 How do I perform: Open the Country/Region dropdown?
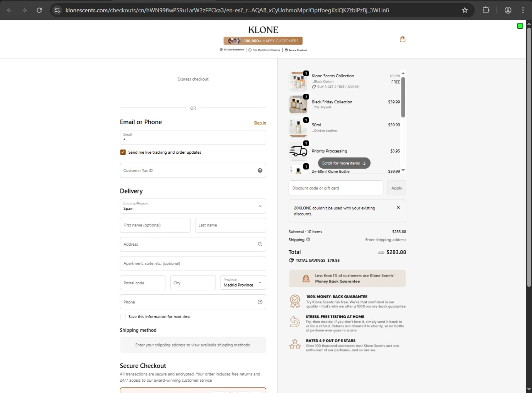[x=193, y=206]
